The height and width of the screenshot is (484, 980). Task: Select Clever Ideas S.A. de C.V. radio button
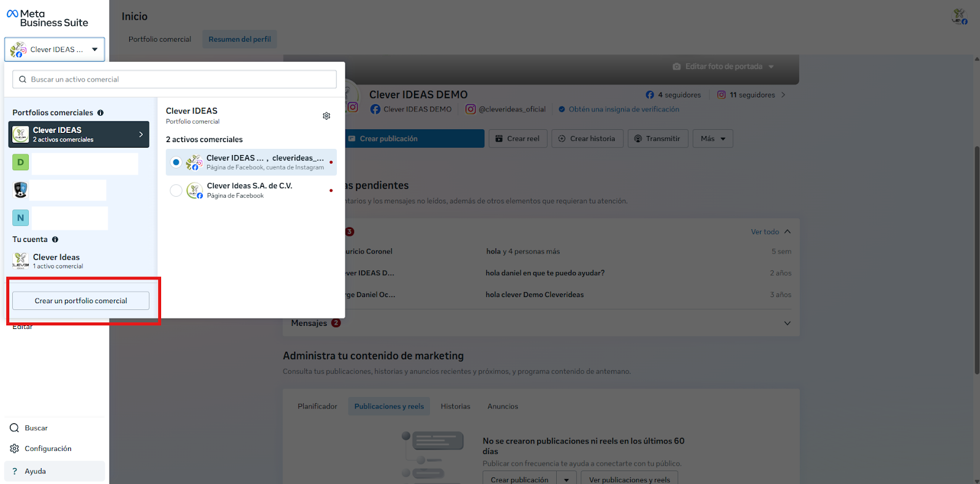176,191
